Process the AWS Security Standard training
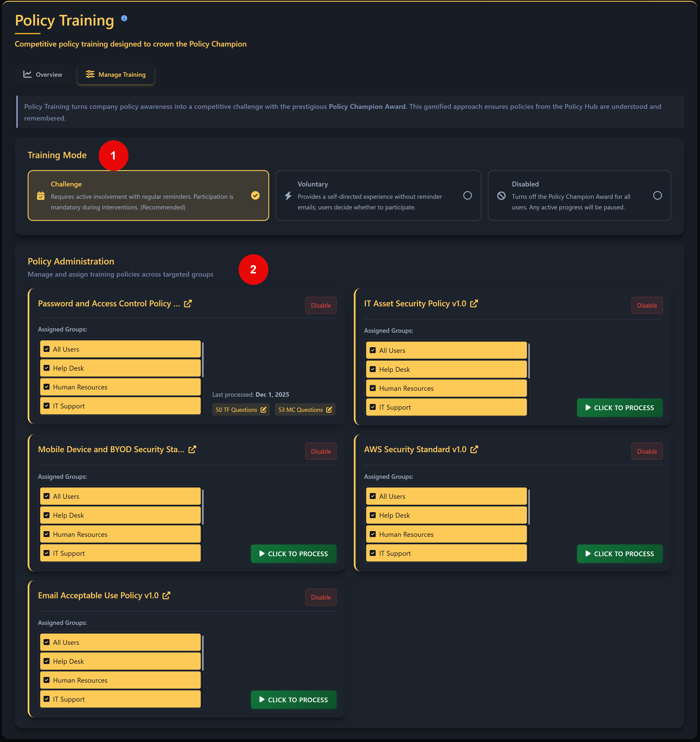 pos(619,553)
